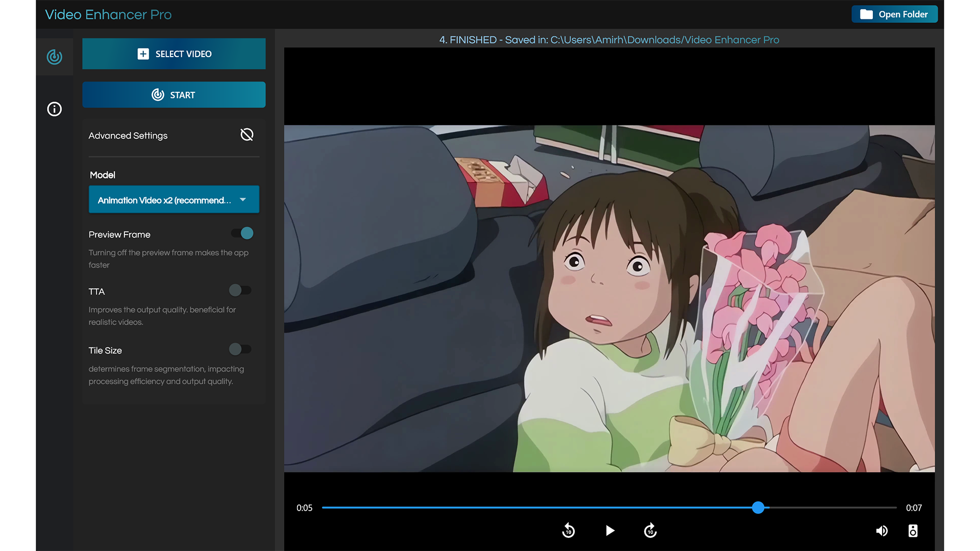Click the video preview frame

[609, 298]
